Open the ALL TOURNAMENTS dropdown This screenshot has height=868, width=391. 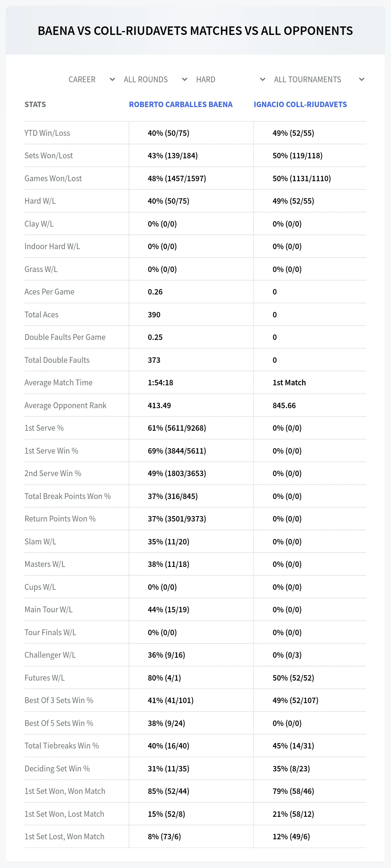[319, 80]
